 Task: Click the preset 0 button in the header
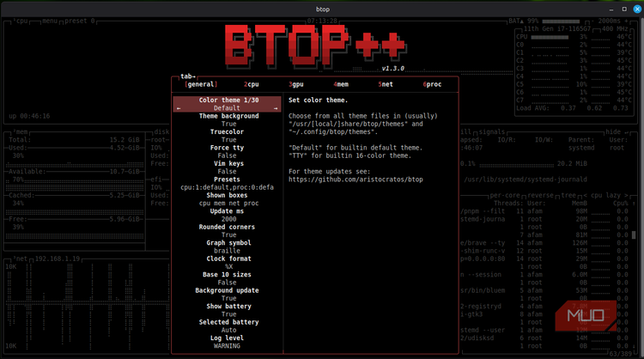coord(80,21)
